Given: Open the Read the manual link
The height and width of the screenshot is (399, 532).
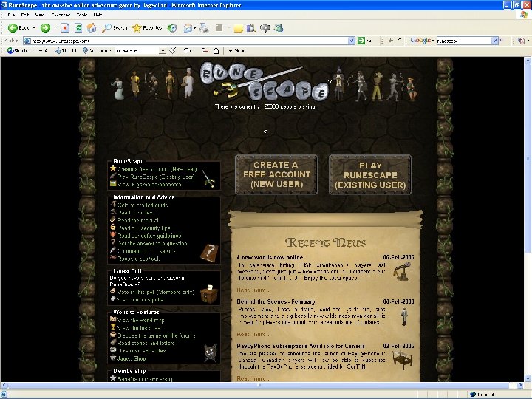Looking at the screenshot, I should click(x=138, y=220).
